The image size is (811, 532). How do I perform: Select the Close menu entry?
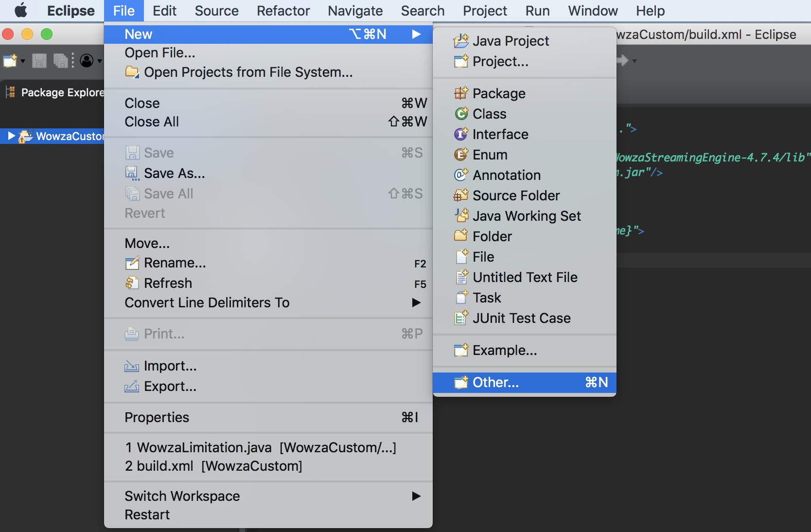pyautogui.click(x=268, y=103)
